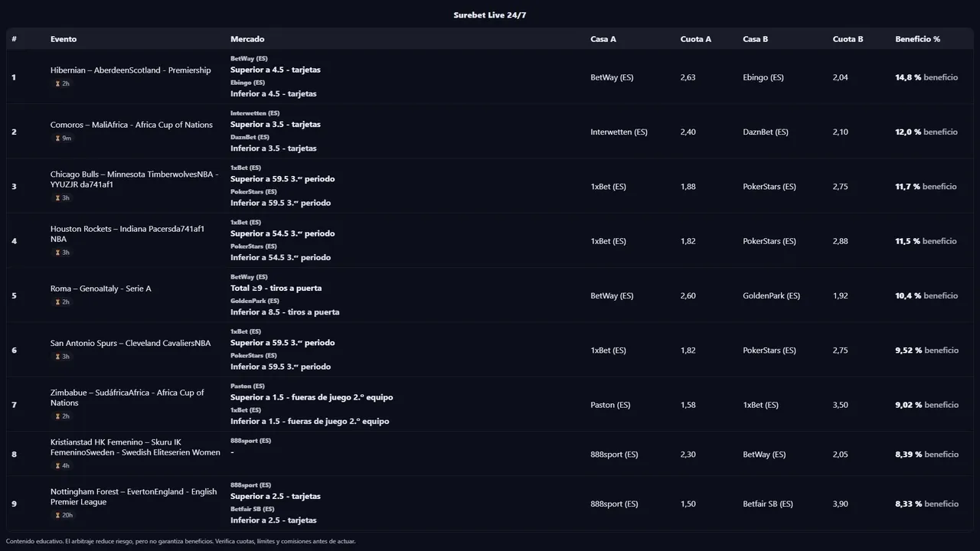Click the hourglass badge under San Antonio Spurs event
Viewport: 980px width, 551px height.
click(63, 357)
